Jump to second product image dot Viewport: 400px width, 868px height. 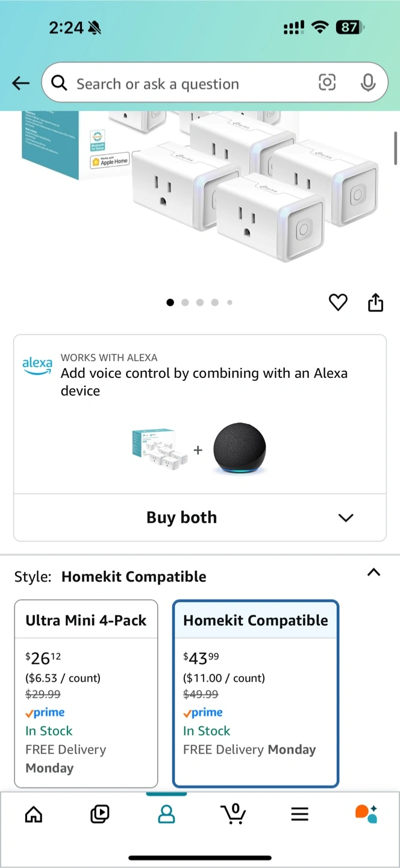(185, 303)
